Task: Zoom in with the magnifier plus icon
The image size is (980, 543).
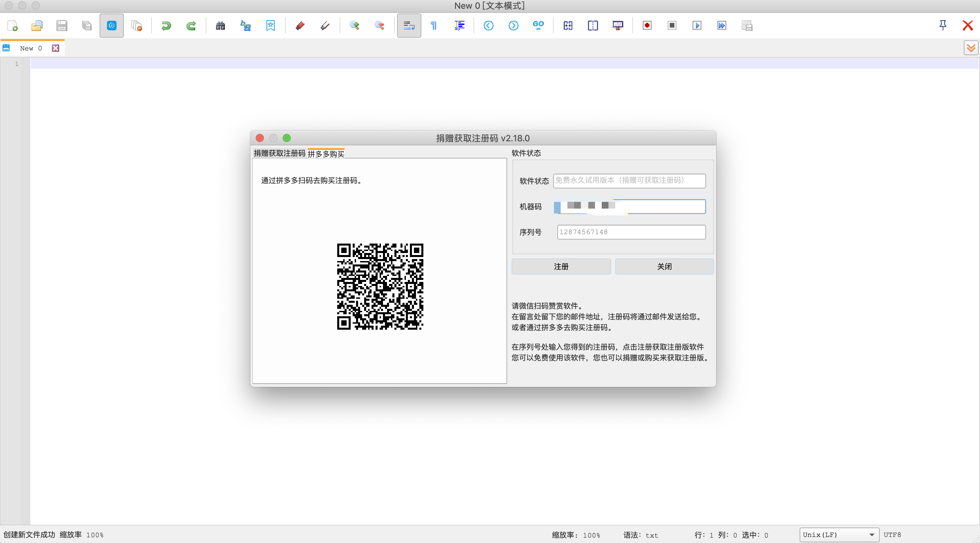Action: click(354, 26)
